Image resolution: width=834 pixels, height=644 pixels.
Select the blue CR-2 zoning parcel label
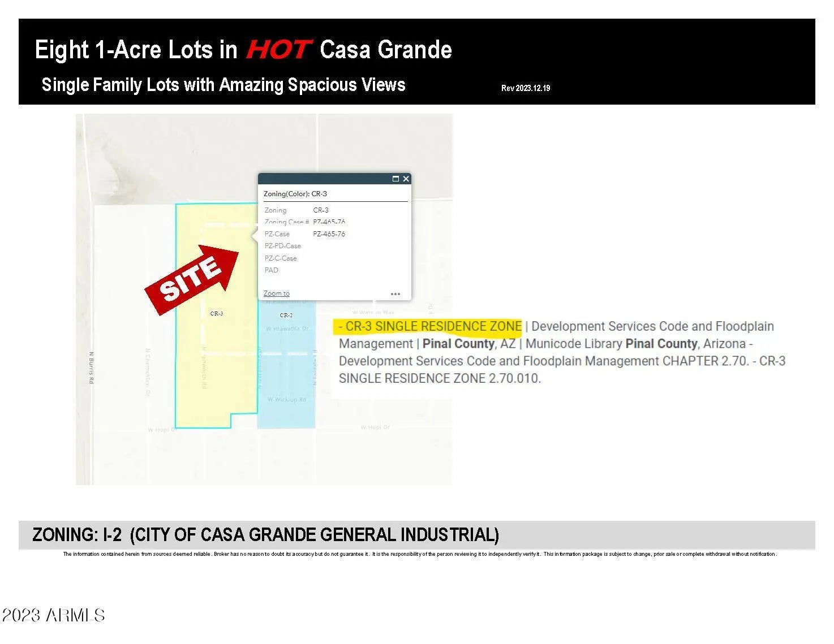[x=286, y=315]
